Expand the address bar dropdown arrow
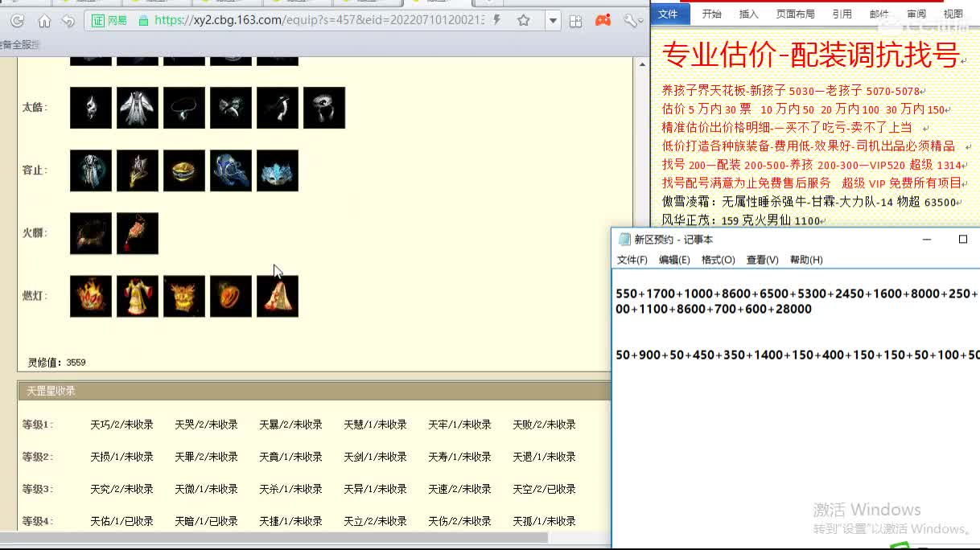 point(552,21)
